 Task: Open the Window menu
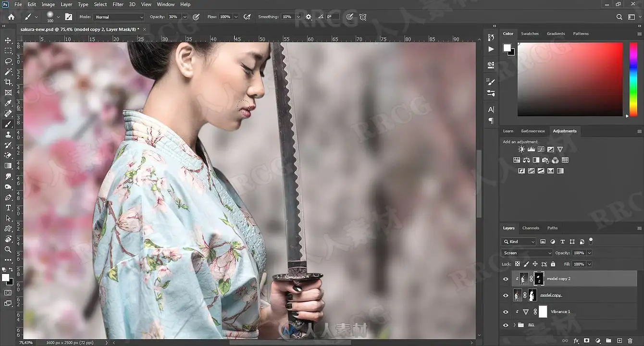(x=166, y=4)
